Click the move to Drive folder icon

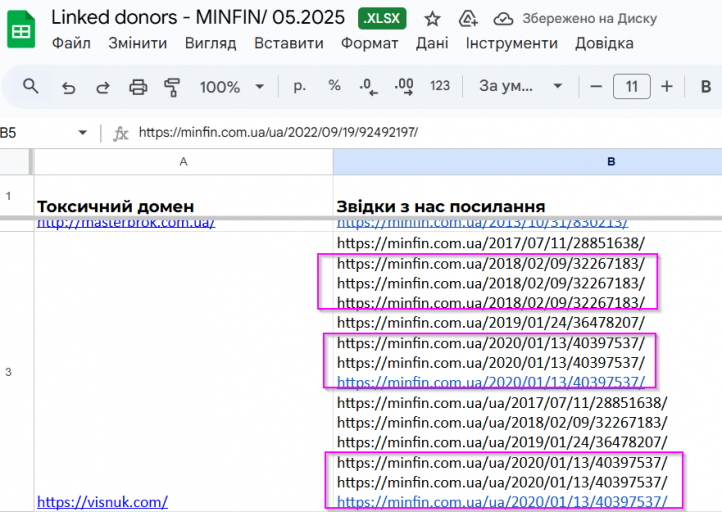[x=468, y=19]
